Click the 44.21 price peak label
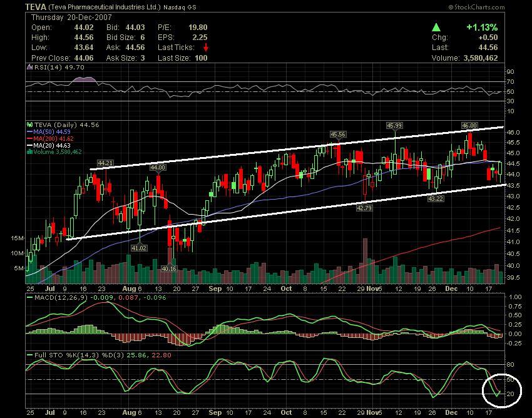The height and width of the screenshot is (418, 532). [x=105, y=163]
